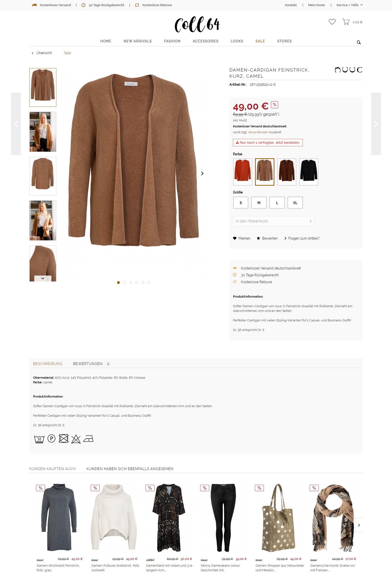
Task: Expand the Service / Hilfe dropdown
Action: click(349, 5)
